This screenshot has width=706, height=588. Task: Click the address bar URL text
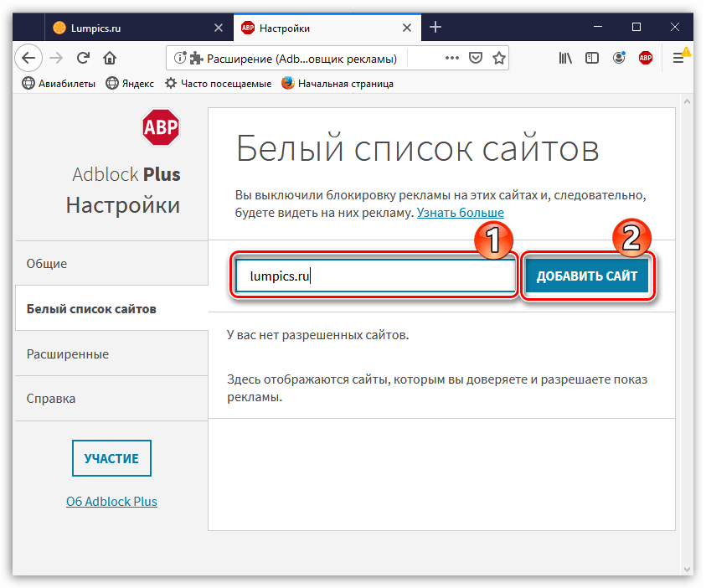301,59
